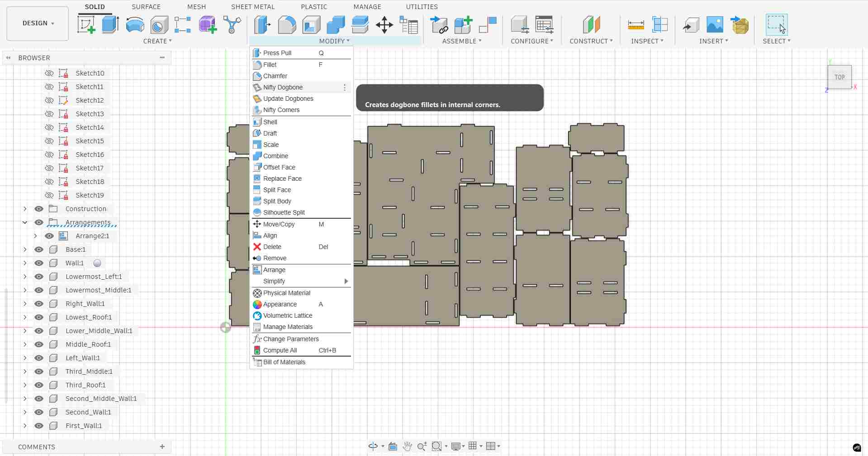Activate the Pan tool at the bottom
This screenshot has width=868, height=456.
pyautogui.click(x=407, y=446)
